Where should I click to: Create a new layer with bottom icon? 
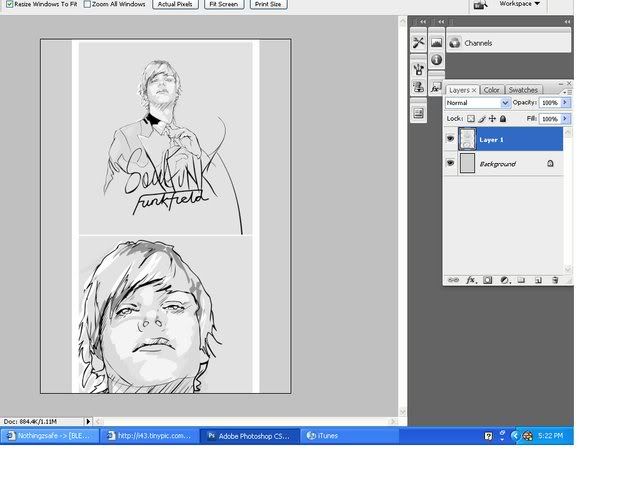[x=538, y=280]
